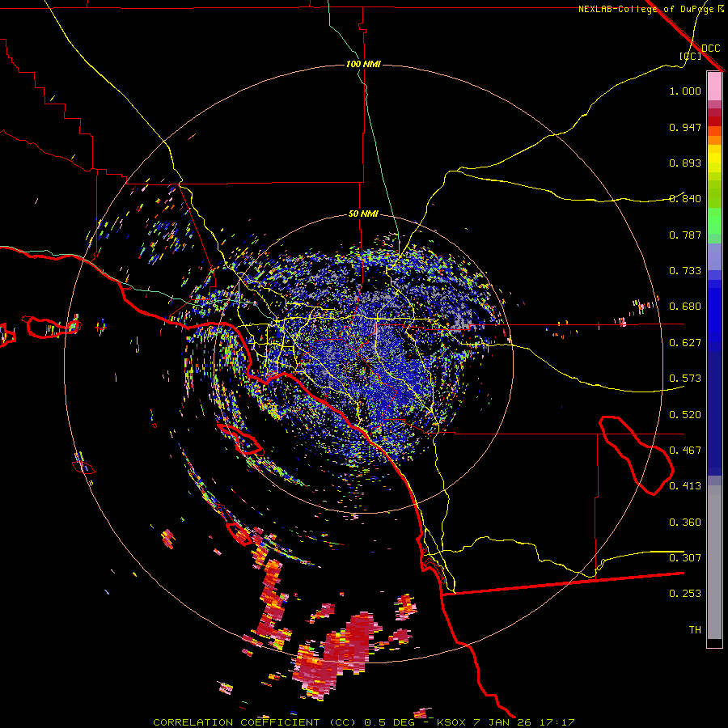This screenshot has width=728, height=728.
Task: Select the 0.573 scale value
Action: click(685, 379)
